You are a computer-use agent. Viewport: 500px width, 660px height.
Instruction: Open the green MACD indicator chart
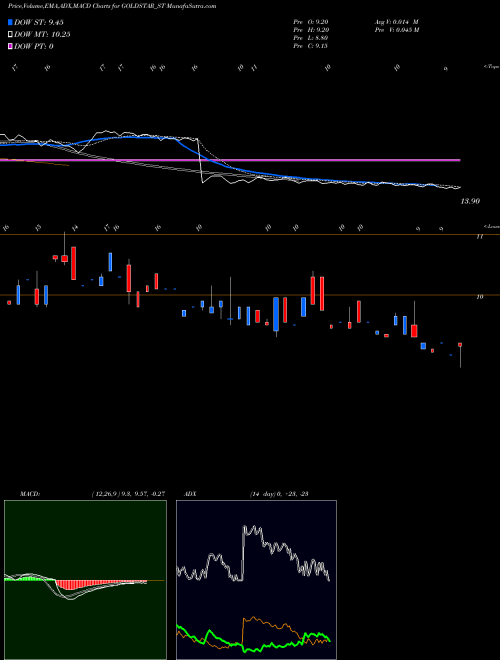tap(85, 580)
